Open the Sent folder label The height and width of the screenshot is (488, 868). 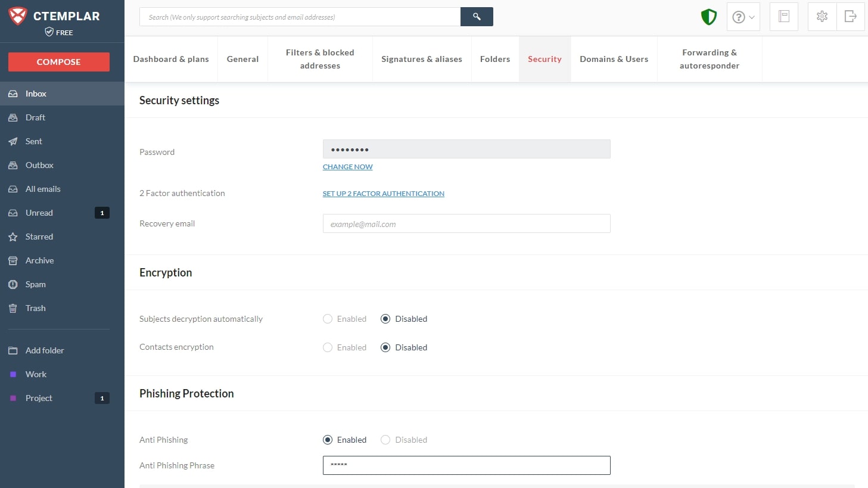pyautogui.click(x=34, y=141)
